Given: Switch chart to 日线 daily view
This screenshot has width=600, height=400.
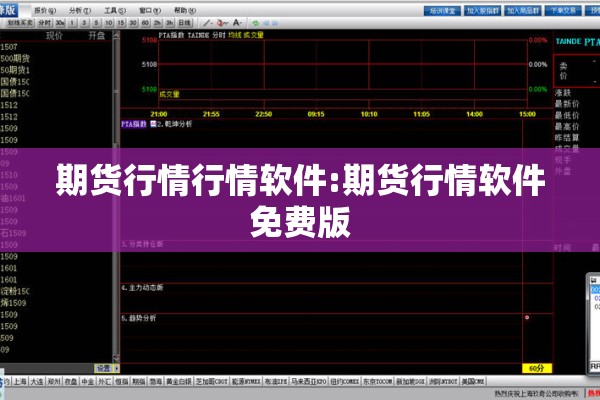Looking at the screenshot, I should pos(185,23).
